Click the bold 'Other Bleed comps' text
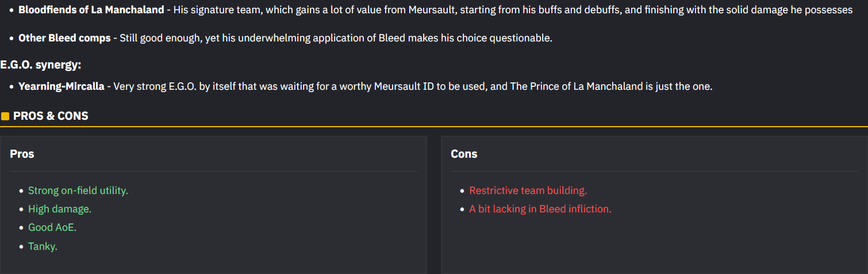The height and width of the screenshot is (274, 868). (64, 38)
